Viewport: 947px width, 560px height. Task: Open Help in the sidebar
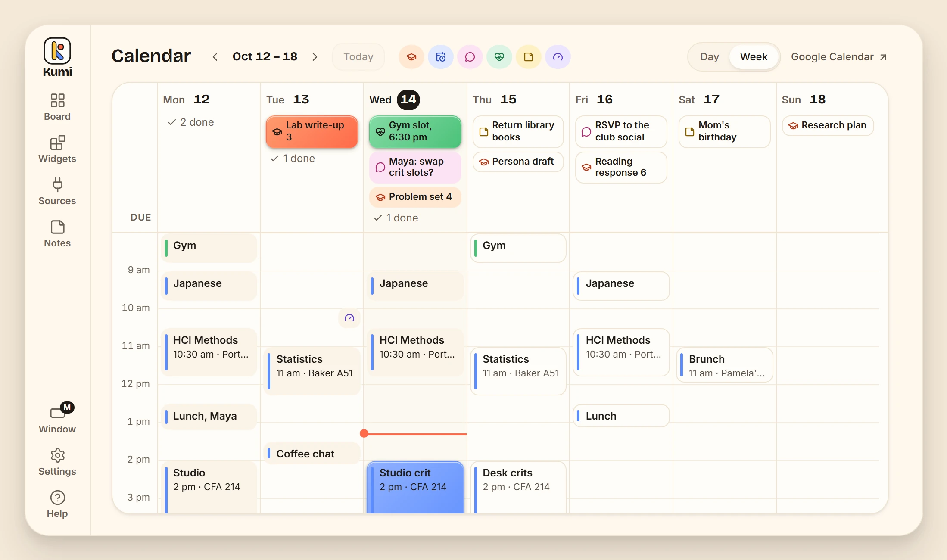click(x=57, y=504)
